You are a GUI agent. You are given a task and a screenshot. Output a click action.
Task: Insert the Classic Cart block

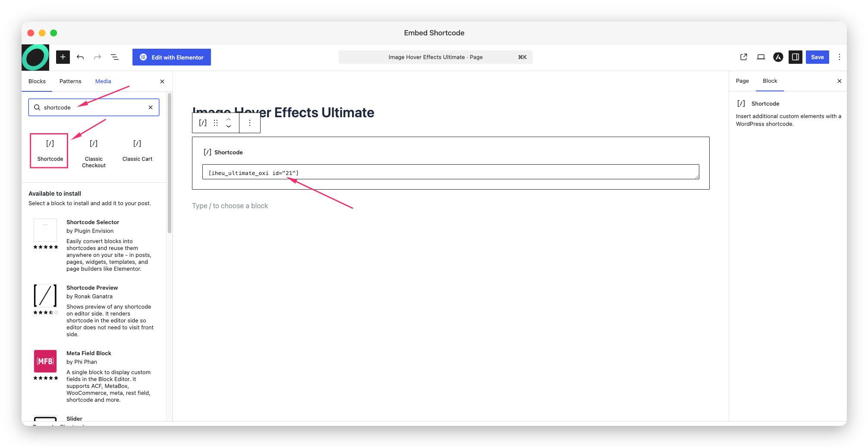click(x=137, y=150)
